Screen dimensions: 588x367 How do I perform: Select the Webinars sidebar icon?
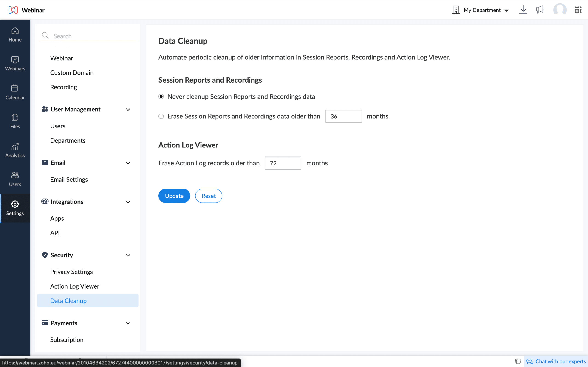(15, 63)
